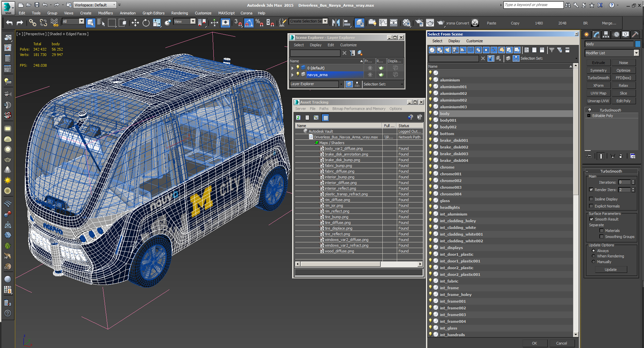644x348 pixels.
Task: Toggle the Angle Snap icon
Action: 249,23
